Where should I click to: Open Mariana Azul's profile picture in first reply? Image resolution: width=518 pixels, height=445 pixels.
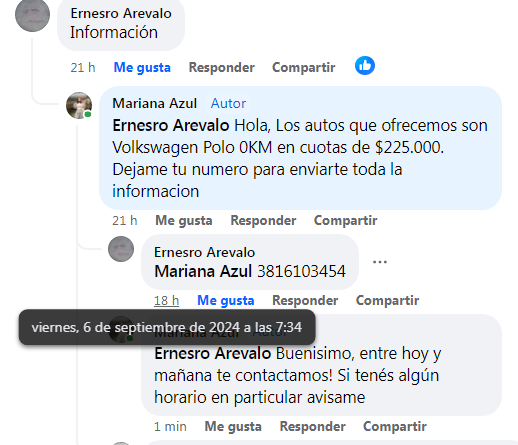click(x=79, y=105)
